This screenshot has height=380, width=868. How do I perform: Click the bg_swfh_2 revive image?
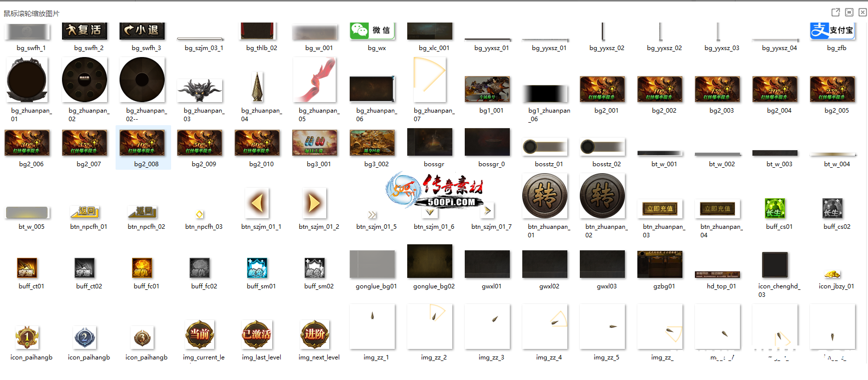[x=85, y=31]
